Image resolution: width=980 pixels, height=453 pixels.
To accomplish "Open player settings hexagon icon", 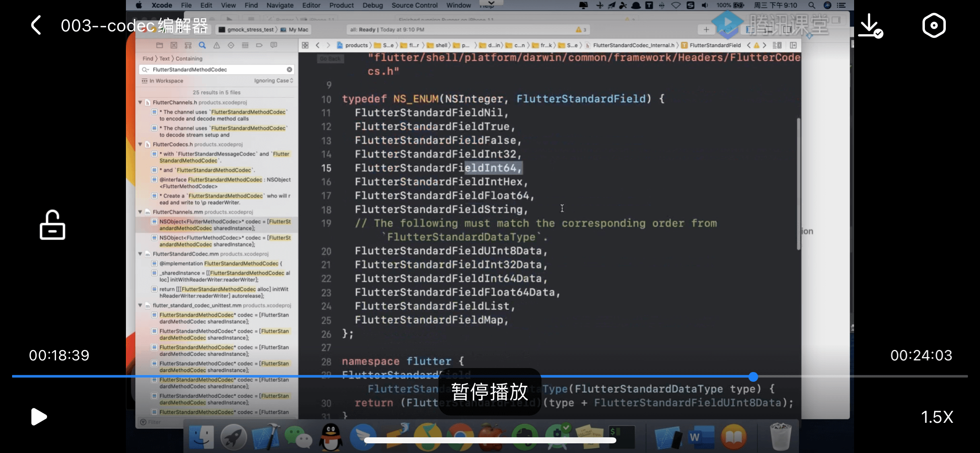I will click(x=934, y=25).
